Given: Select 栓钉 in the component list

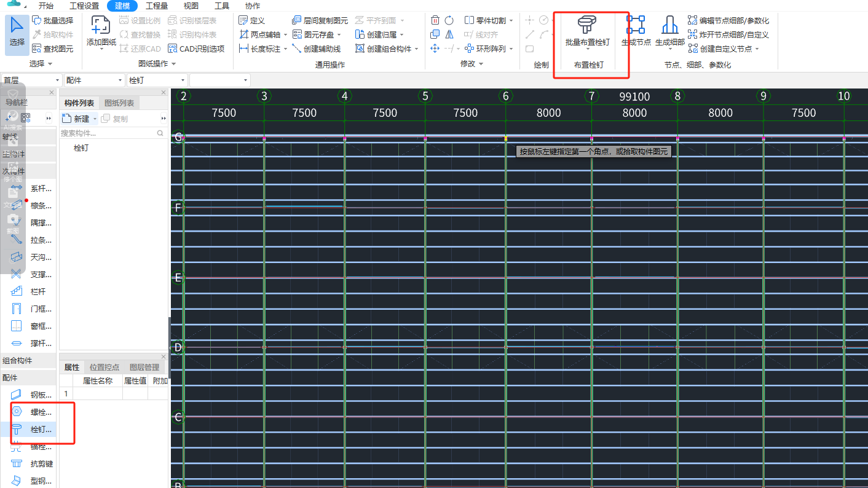Looking at the screenshot, I should 81,148.
